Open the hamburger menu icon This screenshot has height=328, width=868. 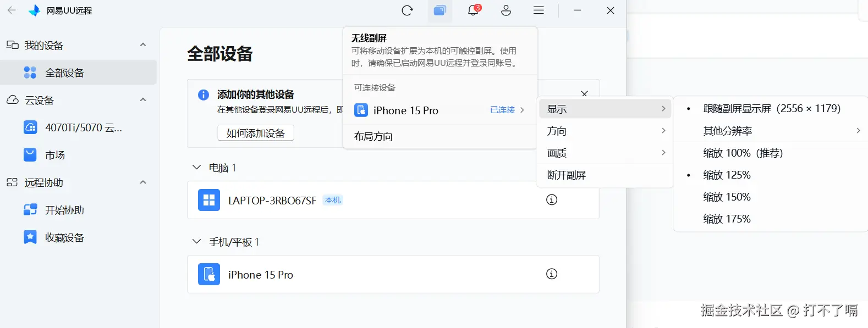(539, 10)
